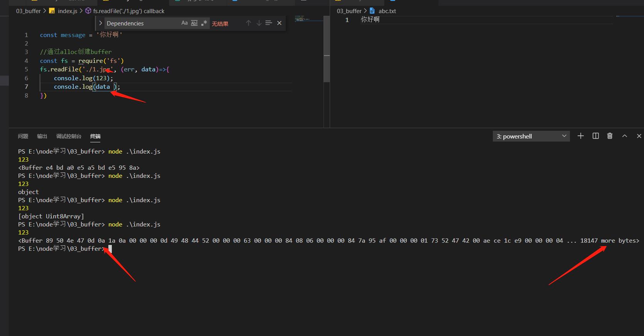Click 'message' variable on line 1
The height and width of the screenshot is (336, 644).
[x=73, y=35]
